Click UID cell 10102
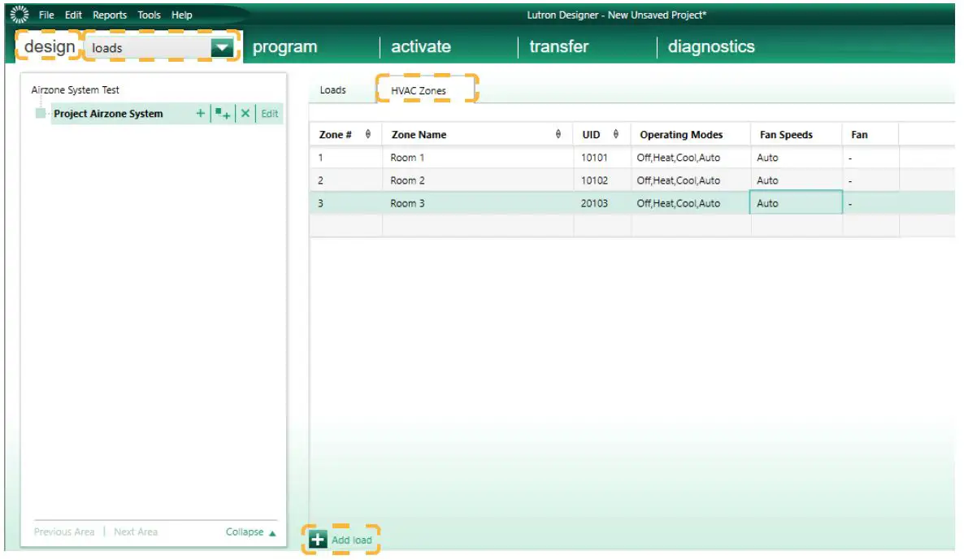Screen dimensions: 964x560 (601, 180)
